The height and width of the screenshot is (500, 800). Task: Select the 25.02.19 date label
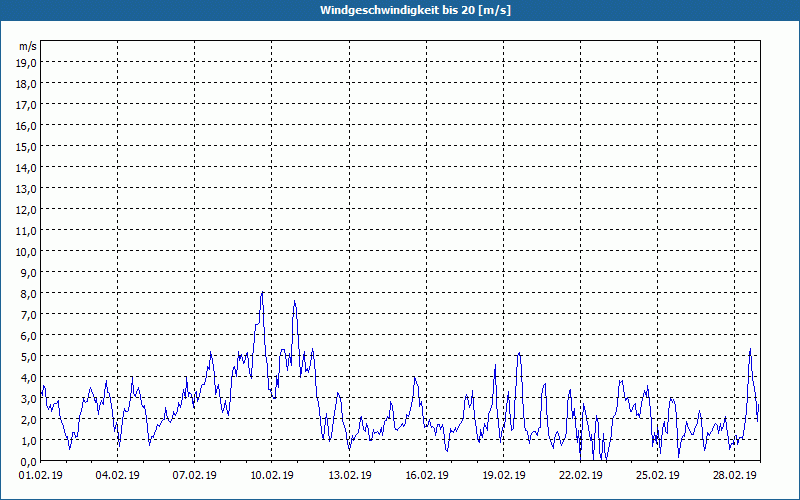coord(657,476)
